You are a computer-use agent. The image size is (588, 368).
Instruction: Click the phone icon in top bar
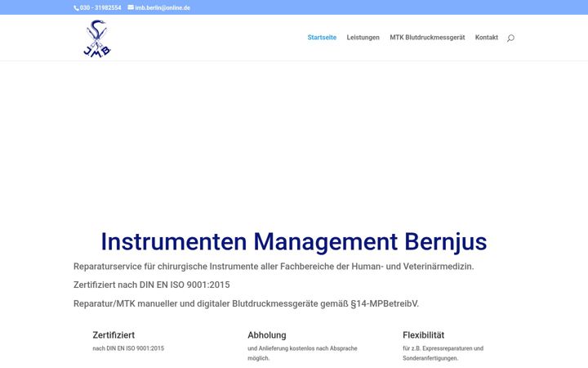[x=76, y=8]
